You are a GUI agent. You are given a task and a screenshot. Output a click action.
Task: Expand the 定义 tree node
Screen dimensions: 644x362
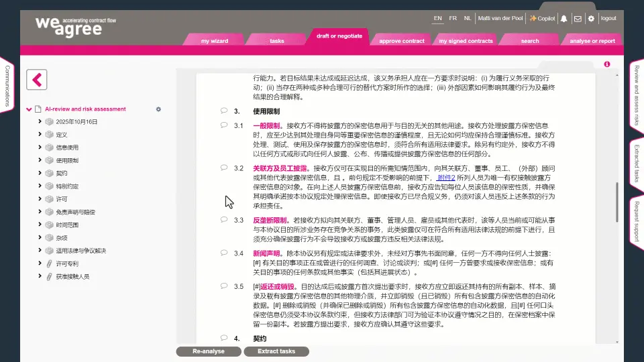point(40,134)
